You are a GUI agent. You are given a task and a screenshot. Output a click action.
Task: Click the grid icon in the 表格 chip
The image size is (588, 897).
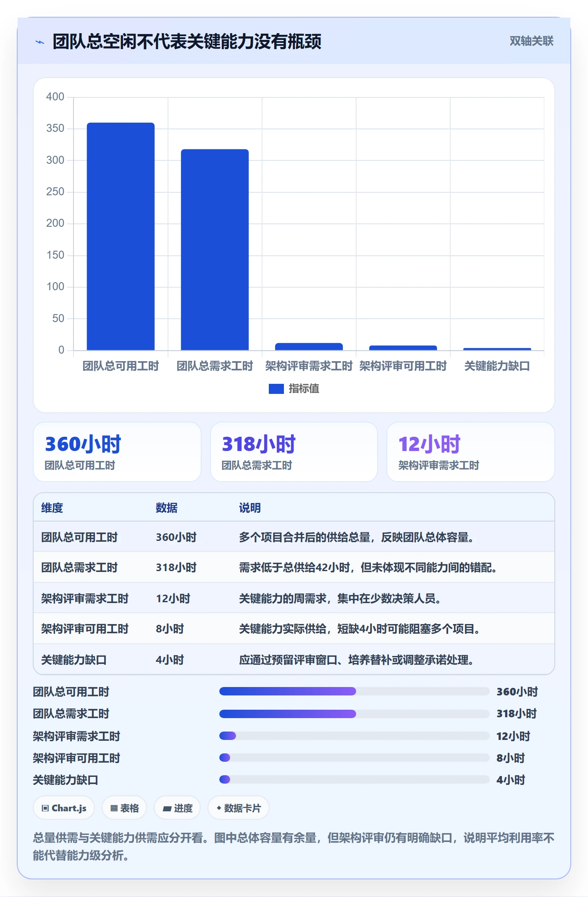pos(114,808)
